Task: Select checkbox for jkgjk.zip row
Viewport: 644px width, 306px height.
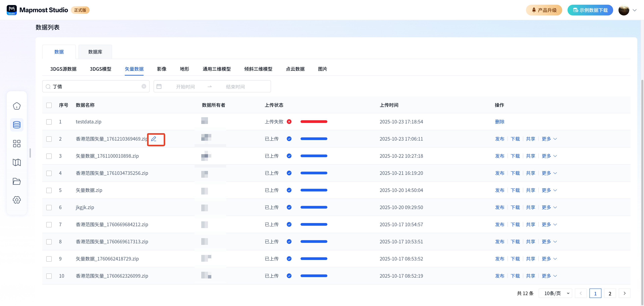Action: 49,207
